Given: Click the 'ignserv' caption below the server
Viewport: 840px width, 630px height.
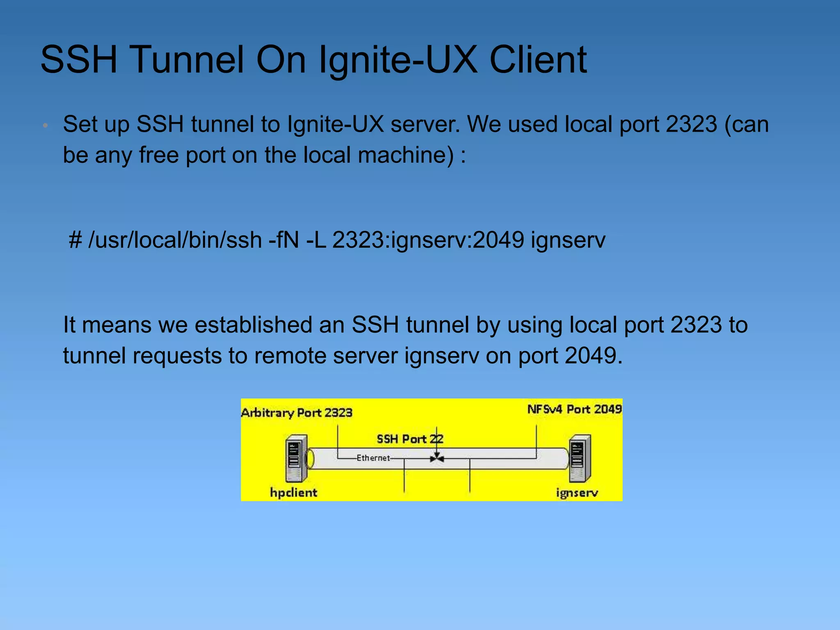Looking at the screenshot, I should click(x=577, y=492).
